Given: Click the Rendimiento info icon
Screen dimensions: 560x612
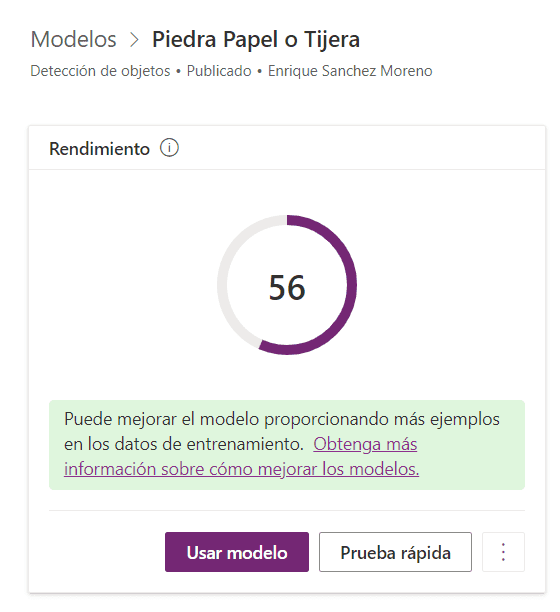Looking at the screenshot, I should tap(169, 148).
